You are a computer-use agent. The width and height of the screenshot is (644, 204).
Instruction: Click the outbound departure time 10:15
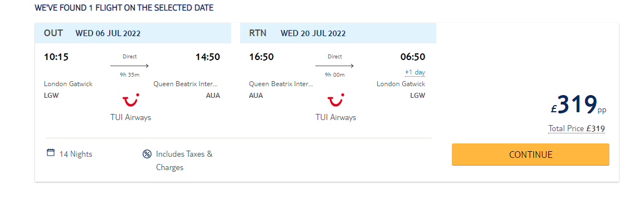click(x=56, y=57)
